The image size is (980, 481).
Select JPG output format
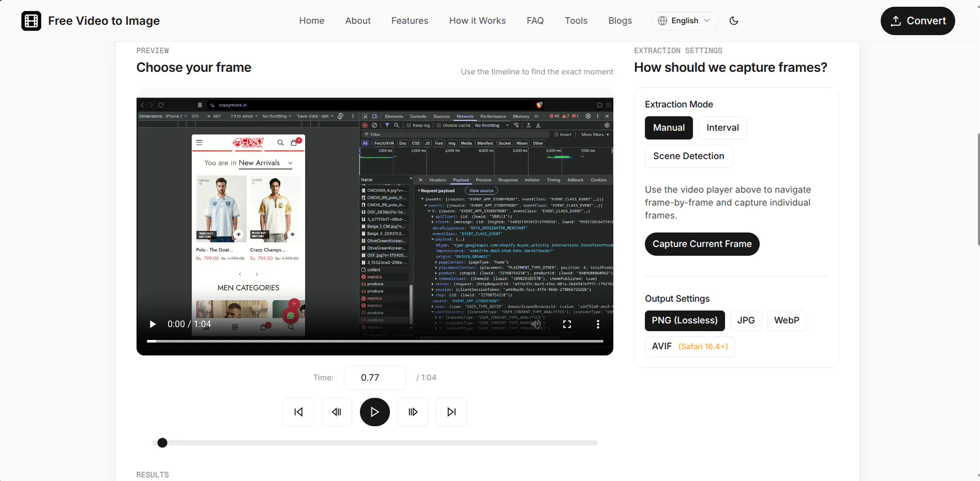pyautogui.click(x=746, y=320)
